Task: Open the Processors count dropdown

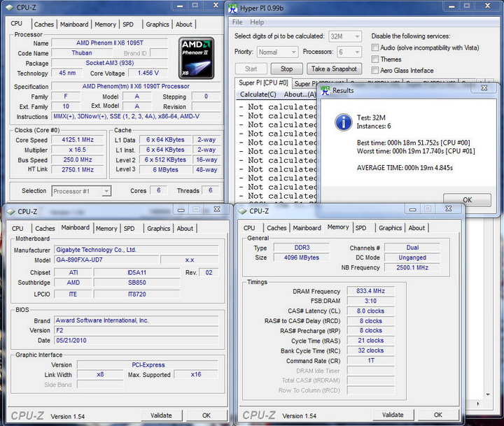Action: pyautogui.click(x=348, y=52)
